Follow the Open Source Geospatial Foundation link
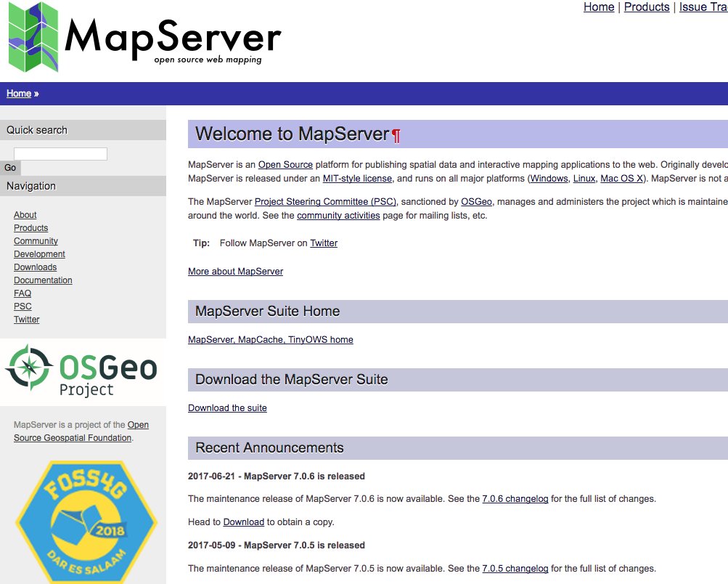This screenshot has height=584, width=728. (x=73, y=437)
